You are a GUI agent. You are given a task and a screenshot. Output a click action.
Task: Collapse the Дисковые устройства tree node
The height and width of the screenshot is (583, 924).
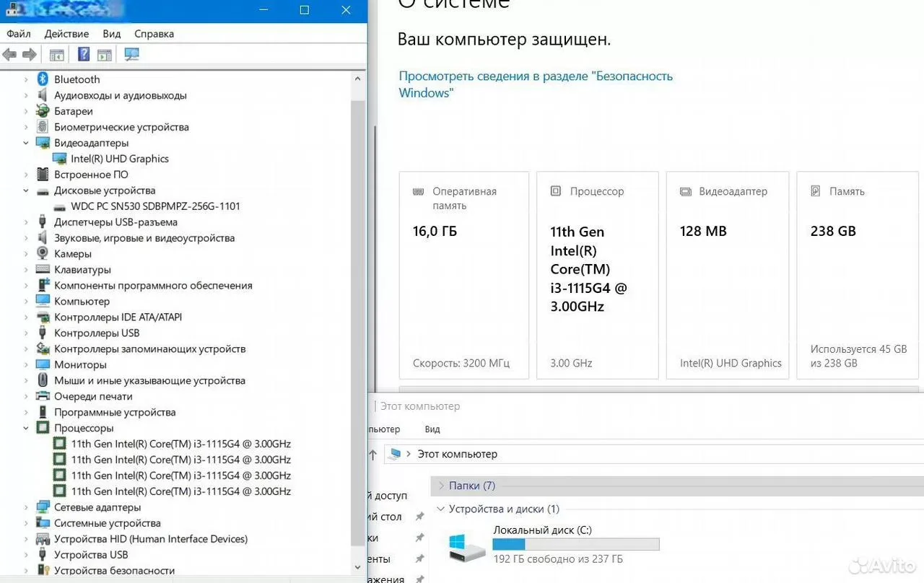tap(26, 190)
